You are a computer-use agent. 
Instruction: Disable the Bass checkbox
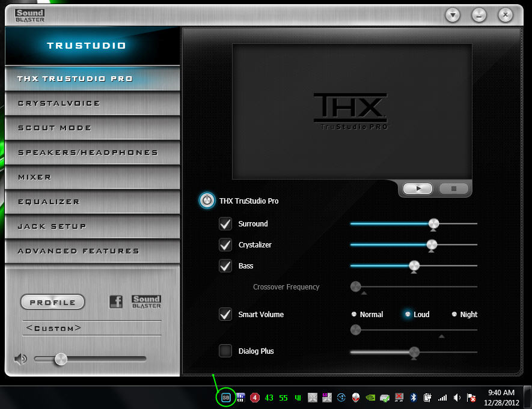pyautogui.click(x=225, y=265)
